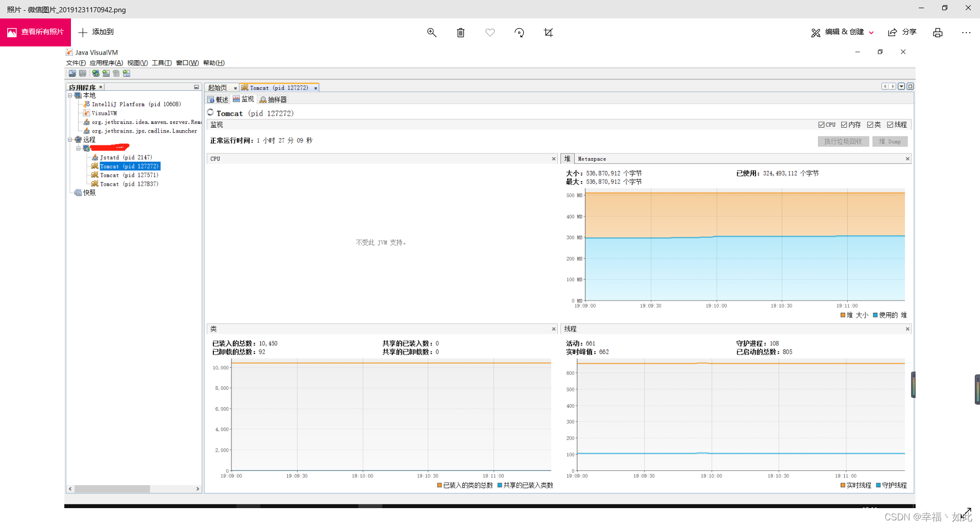Screen dimensions: 980x527
Task: Collapse the 远程 tree node
Action: (70, 140)
